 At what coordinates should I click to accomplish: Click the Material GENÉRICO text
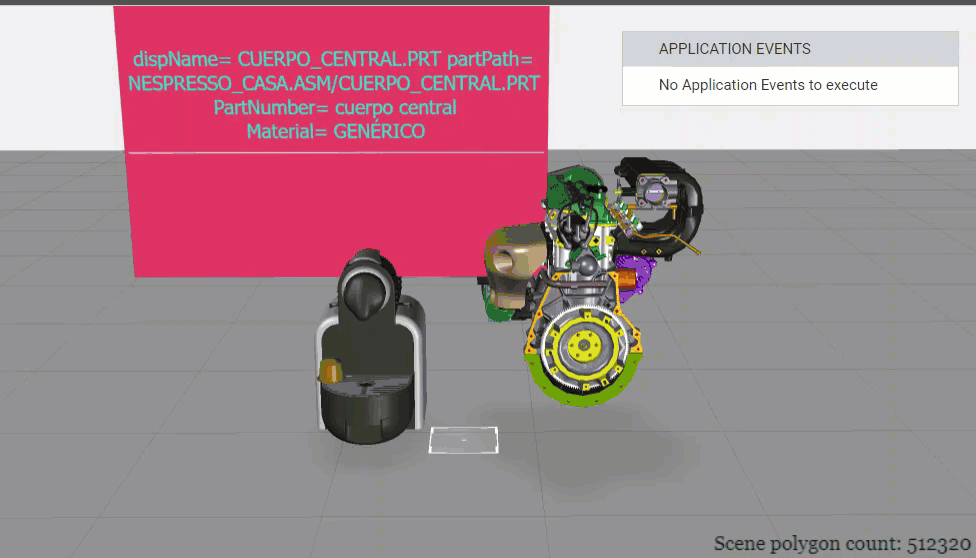coord(336,131)
